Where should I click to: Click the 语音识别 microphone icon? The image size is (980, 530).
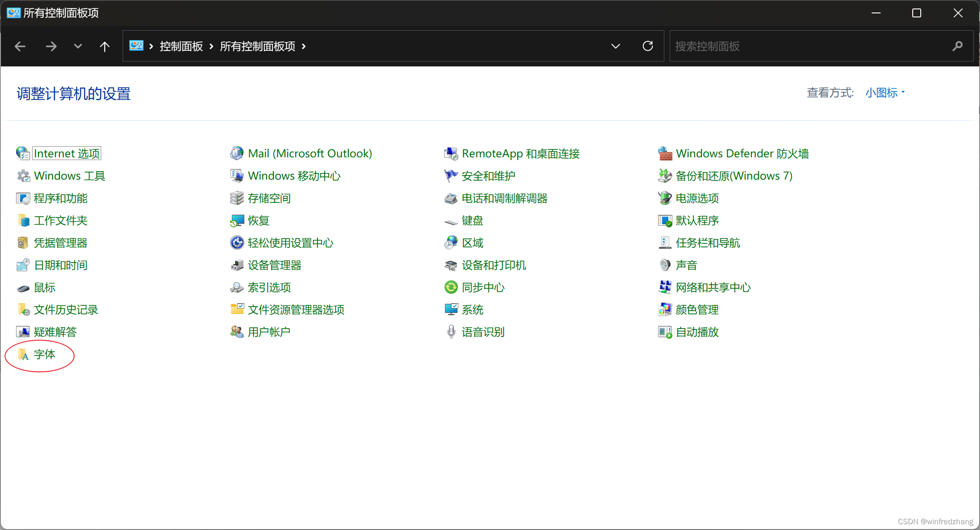click(x=451, y=332)
